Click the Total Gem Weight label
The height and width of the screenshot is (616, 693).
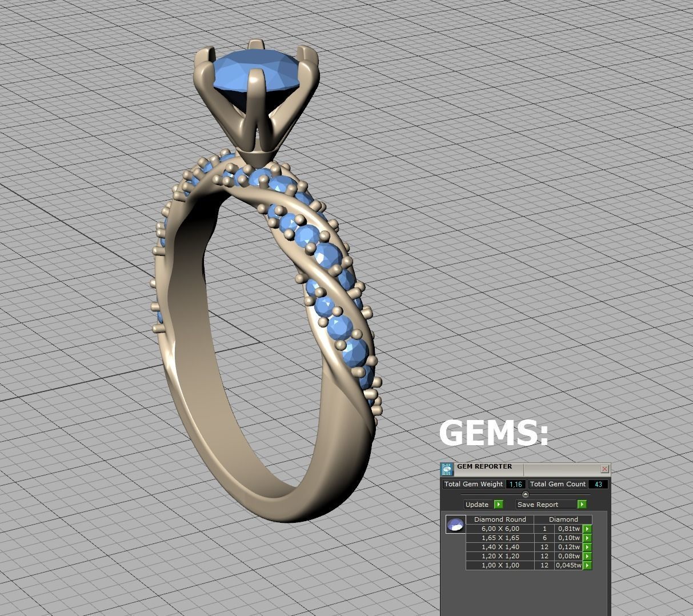coord(474,484)
